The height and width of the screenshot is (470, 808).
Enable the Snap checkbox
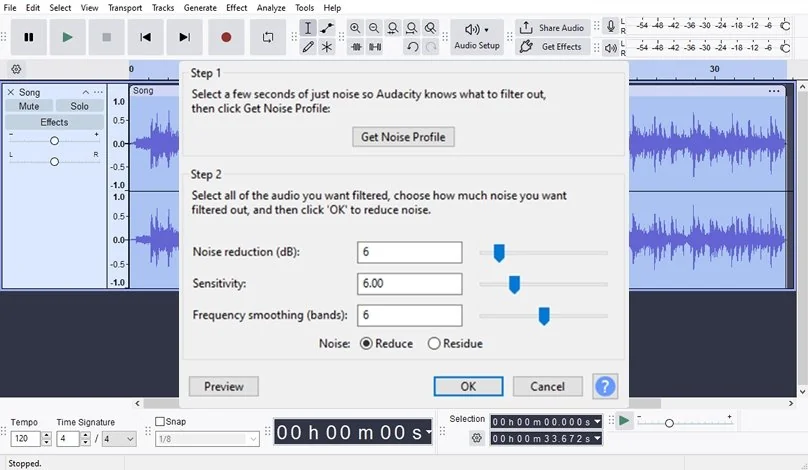click(161, 421)
